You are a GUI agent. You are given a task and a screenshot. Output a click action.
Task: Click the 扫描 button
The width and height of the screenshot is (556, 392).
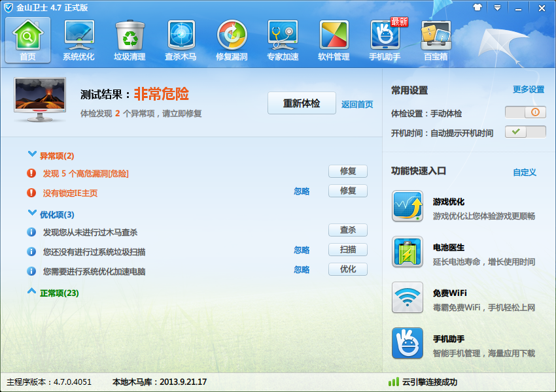pos(348,250)
